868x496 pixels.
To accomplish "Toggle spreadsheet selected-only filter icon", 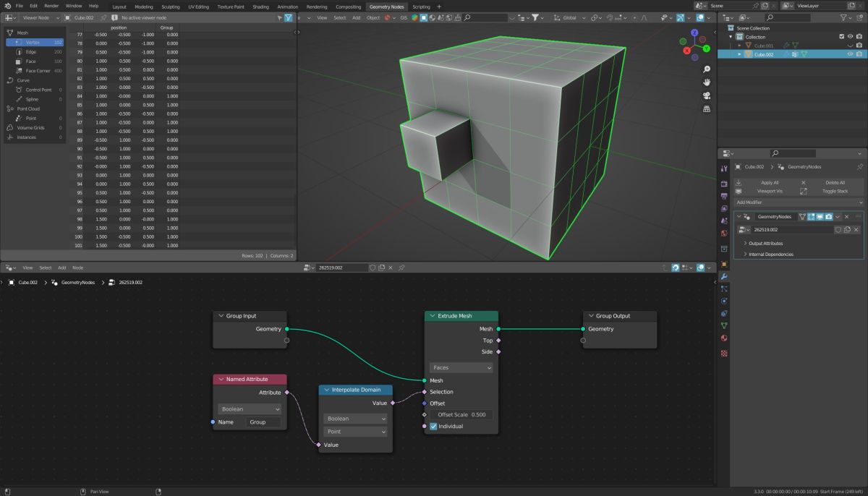I will 280,17.
